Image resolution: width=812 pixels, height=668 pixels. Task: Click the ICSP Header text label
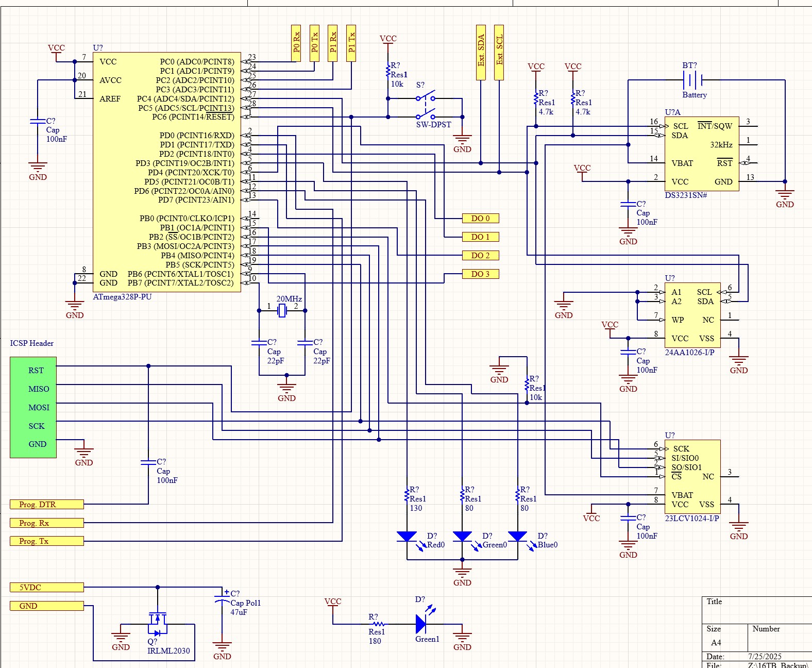pos(32,343)
